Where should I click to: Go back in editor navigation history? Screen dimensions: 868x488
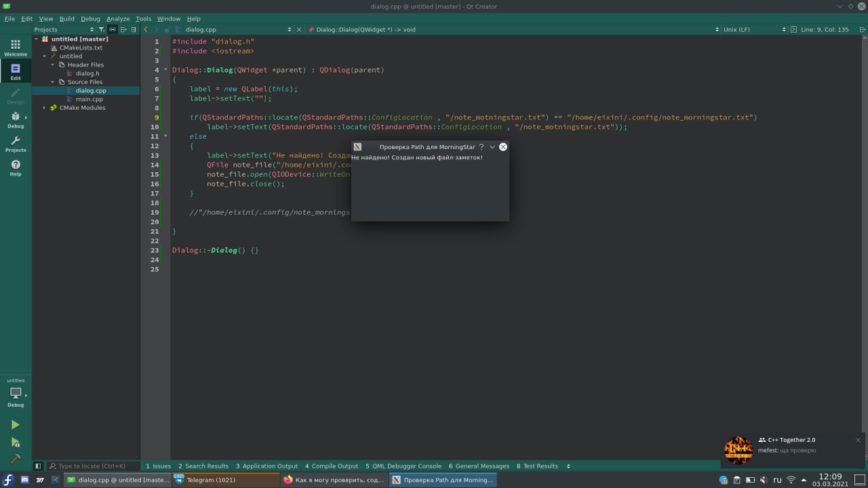pos(146,29)
